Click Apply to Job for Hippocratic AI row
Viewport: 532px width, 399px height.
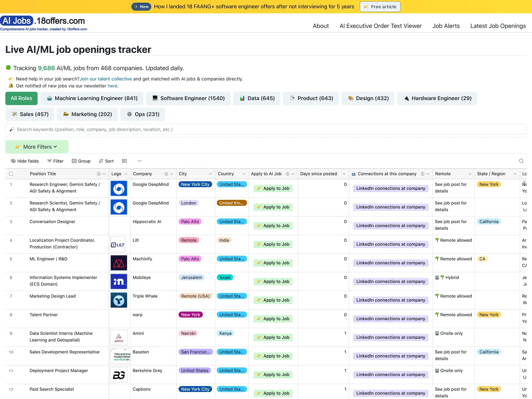[273, 226]
